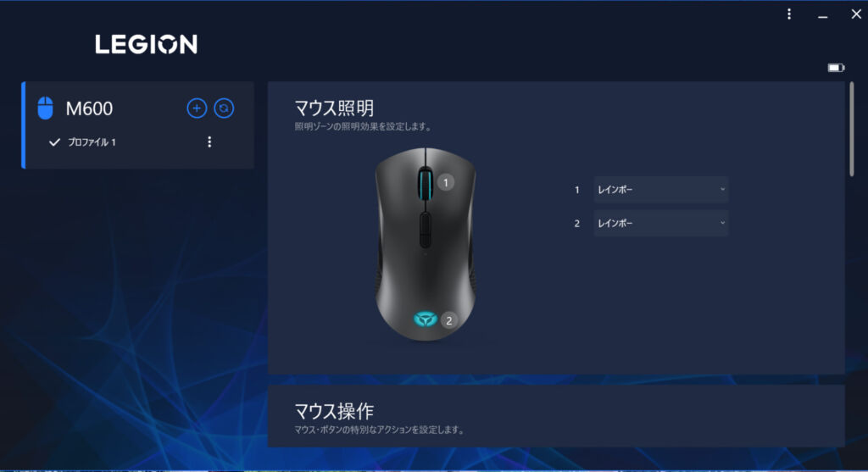Click the glowing Legion emblem on mouse image
Screen dimensions: 868x472
coord(426,319)
